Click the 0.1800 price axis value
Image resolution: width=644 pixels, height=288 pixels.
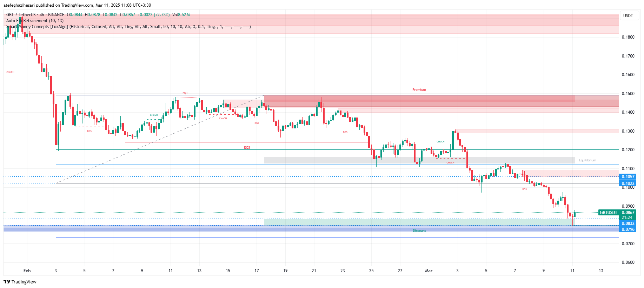pyautogui.click(x=628, y=37)
